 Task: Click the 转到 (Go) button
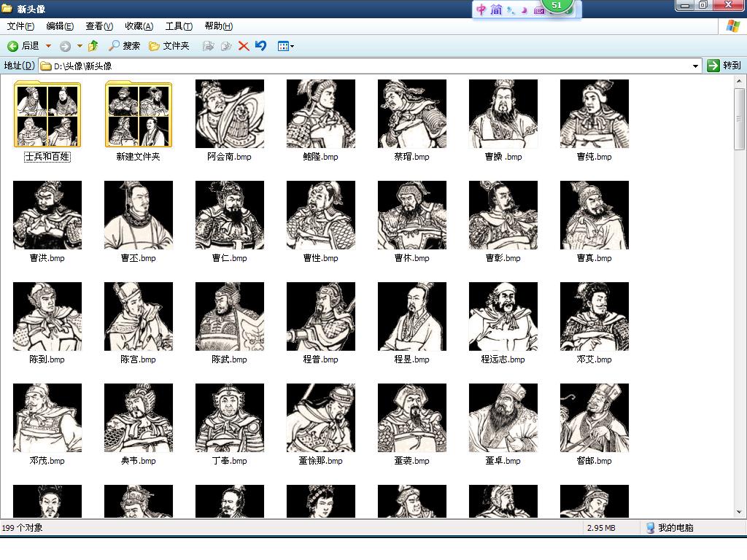click(x=724, y=66)
